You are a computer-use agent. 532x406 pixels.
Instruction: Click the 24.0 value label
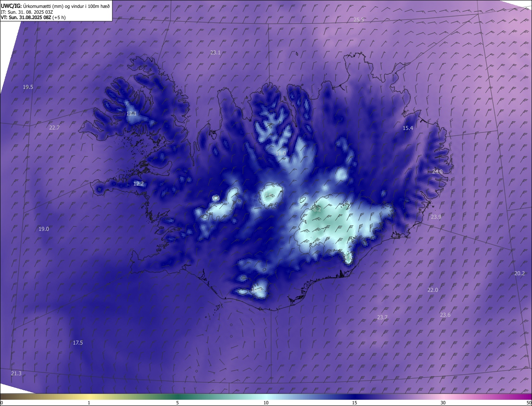[437, 171]
